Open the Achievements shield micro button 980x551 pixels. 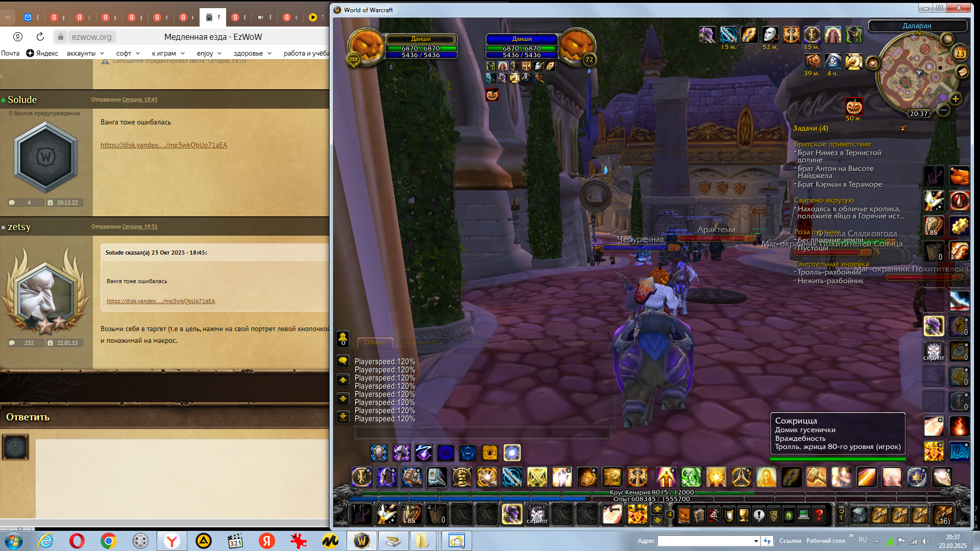coord(729,515)
